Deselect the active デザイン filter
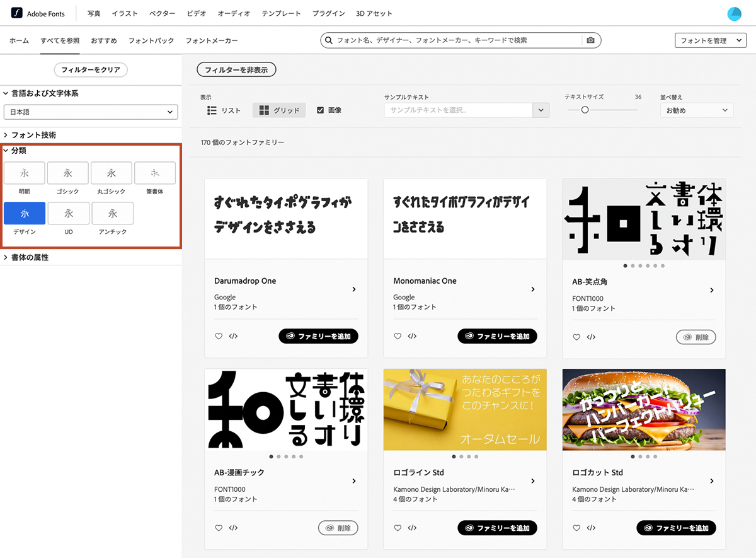 pos(24,213)
